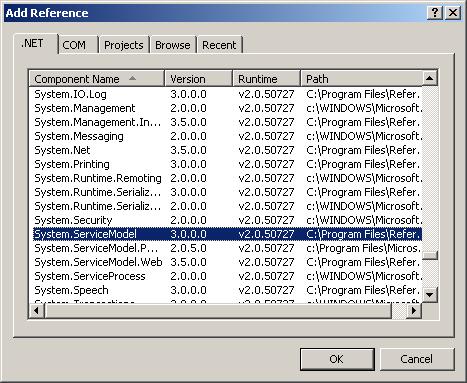Screen dimensions: 467x383
Task: Click the sort arrow in Component Name header
Action: tap(132, 78)
